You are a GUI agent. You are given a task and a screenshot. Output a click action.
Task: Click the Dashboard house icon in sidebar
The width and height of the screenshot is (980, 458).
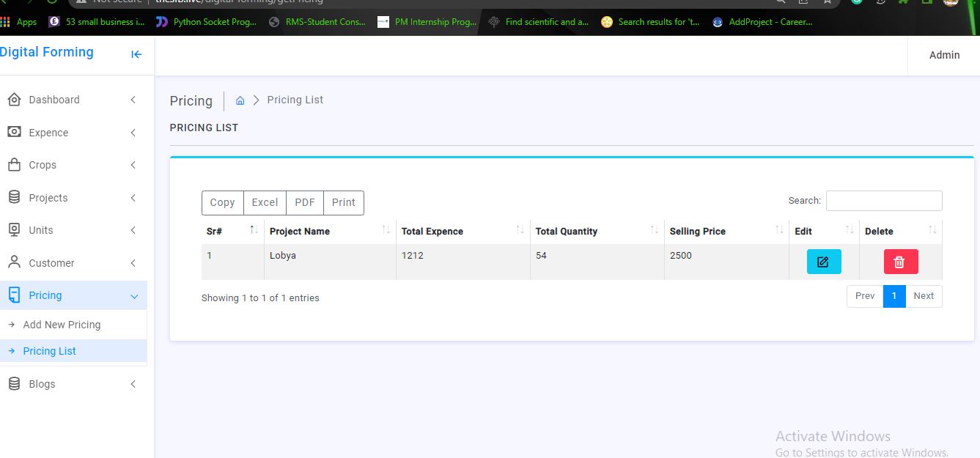point(14,100)
